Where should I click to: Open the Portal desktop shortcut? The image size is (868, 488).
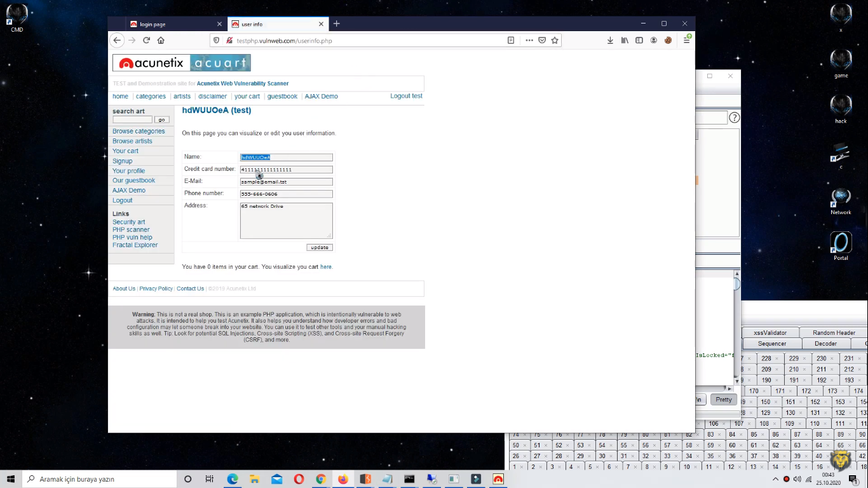(x=841, y=247)
